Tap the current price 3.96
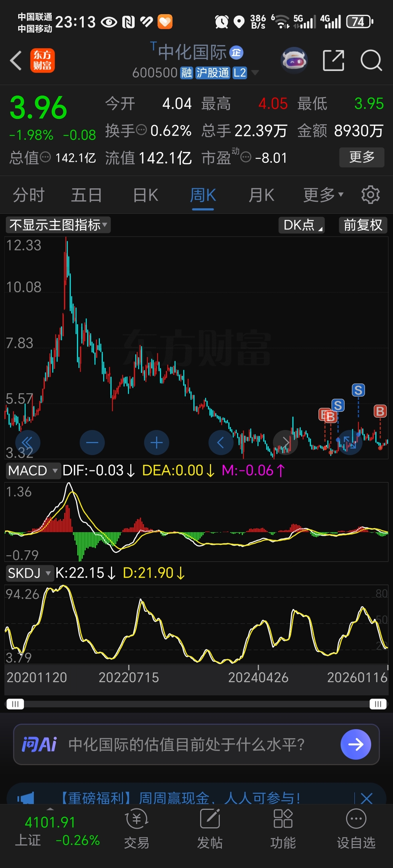 [x=38, y=108]
